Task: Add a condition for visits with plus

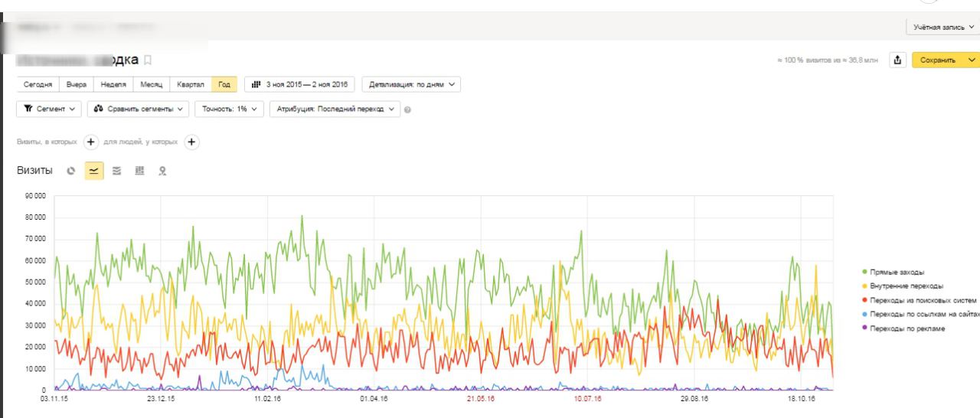Action: click(x=90, y=142)
